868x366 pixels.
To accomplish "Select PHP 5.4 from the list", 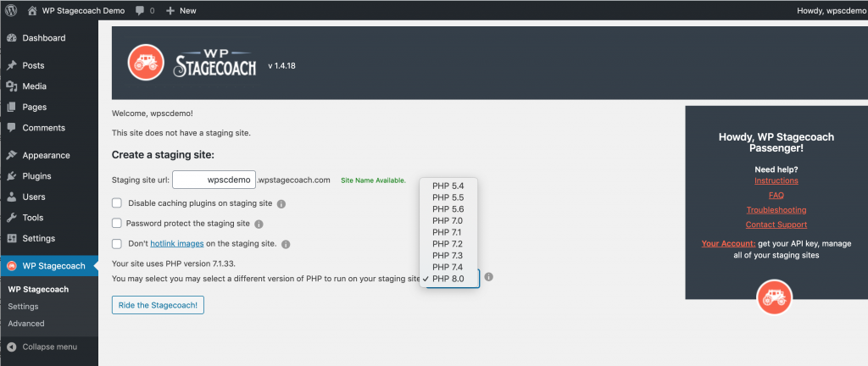I will coord(448,186).
